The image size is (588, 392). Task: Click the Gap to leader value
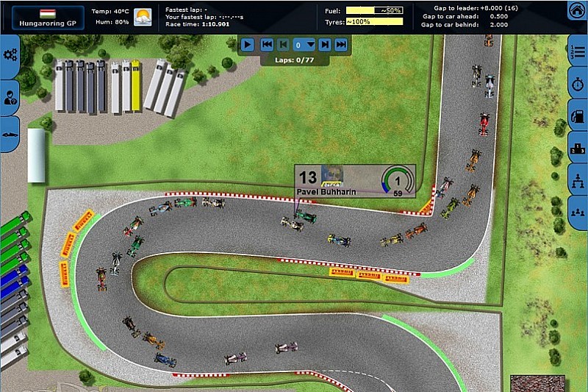pyautogui.click(x=499, y=8)
